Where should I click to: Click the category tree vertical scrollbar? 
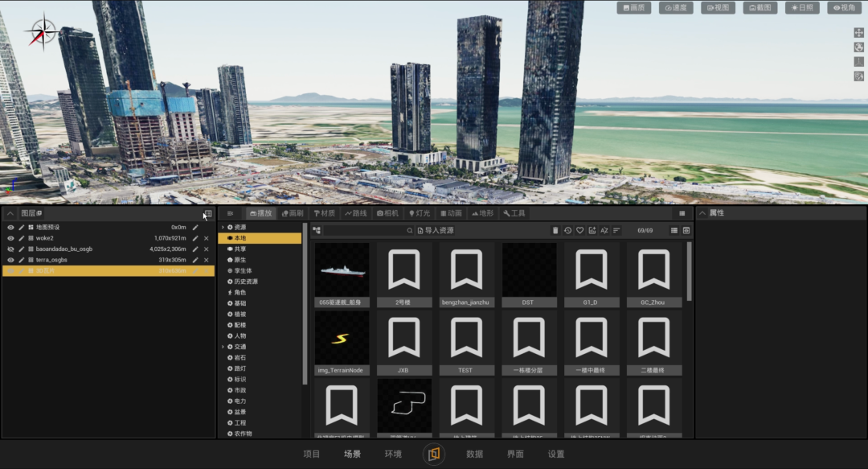[x=305, y=304]
